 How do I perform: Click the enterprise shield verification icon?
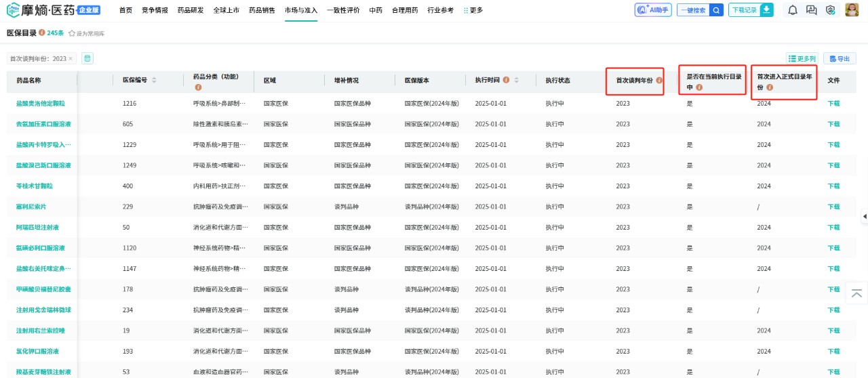pos(829,10)
